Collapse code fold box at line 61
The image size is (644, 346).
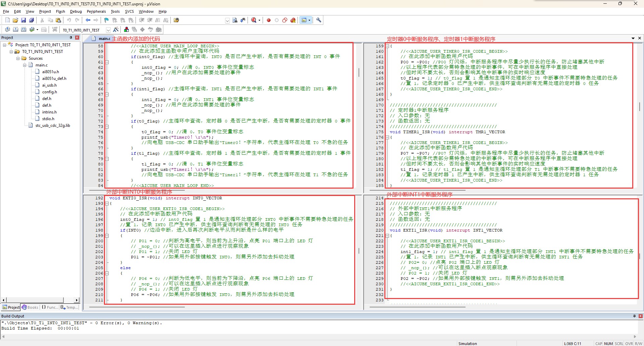point(107,62)
